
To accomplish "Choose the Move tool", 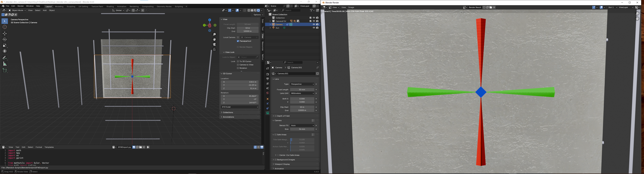I will pos(5,34).
